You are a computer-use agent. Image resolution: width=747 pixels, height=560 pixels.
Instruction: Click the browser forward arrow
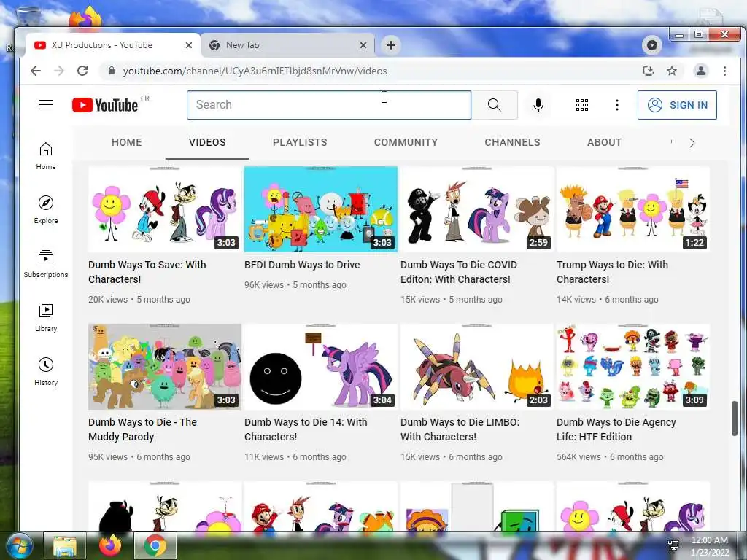[x=58, y=71]
